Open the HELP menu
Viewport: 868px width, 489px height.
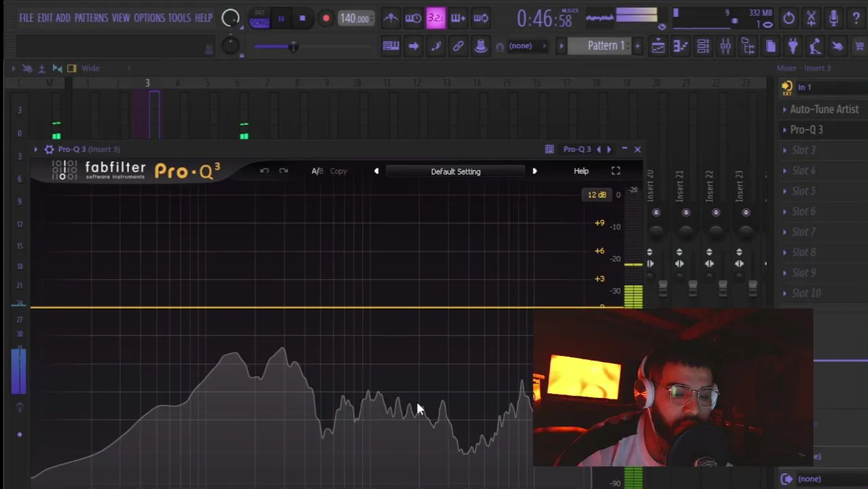[x=204, y=18]
